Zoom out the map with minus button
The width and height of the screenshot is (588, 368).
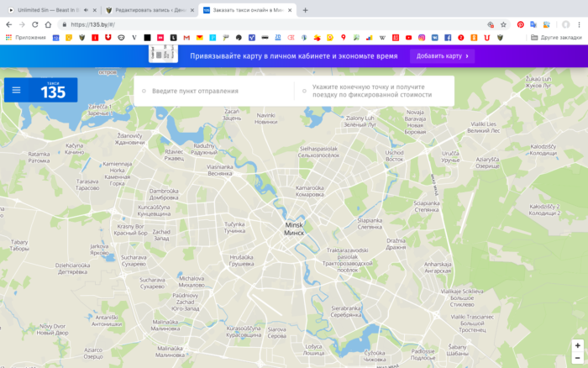577,360
